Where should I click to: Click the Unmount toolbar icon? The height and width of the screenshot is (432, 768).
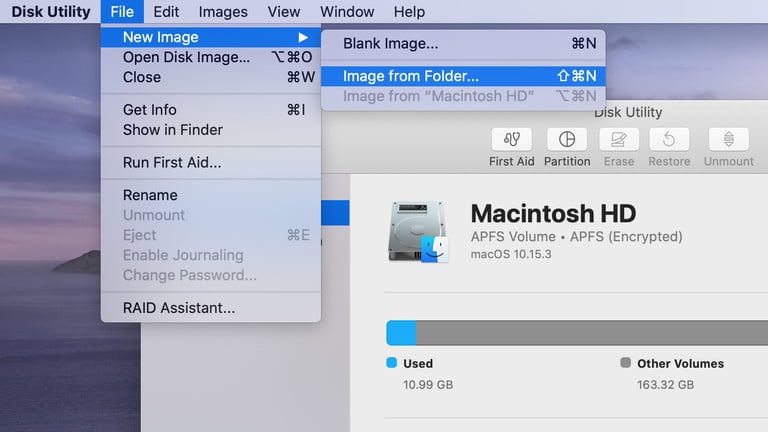pos(728,140)
